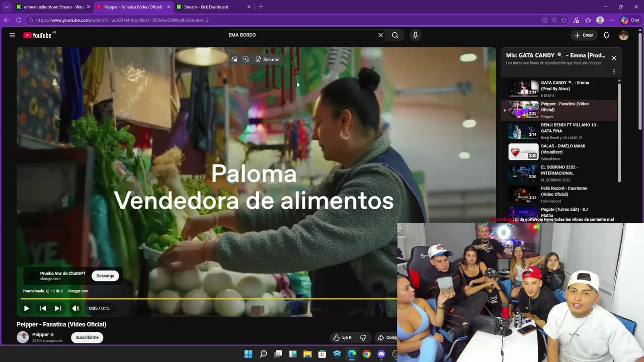Open chatgpt.com sponsored link
The height and width of the screenshot is (362, 644).
point(78,291)
